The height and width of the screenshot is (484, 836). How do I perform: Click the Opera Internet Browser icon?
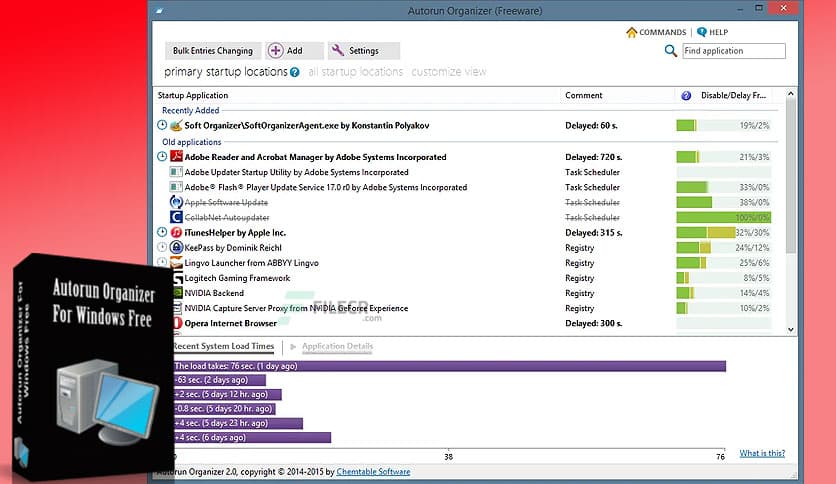tap(178, 323)
